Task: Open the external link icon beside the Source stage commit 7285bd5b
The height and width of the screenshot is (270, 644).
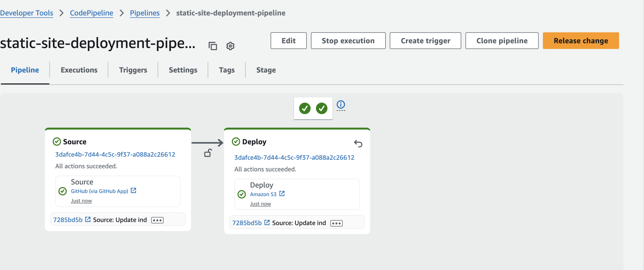Action: [88, 219]
